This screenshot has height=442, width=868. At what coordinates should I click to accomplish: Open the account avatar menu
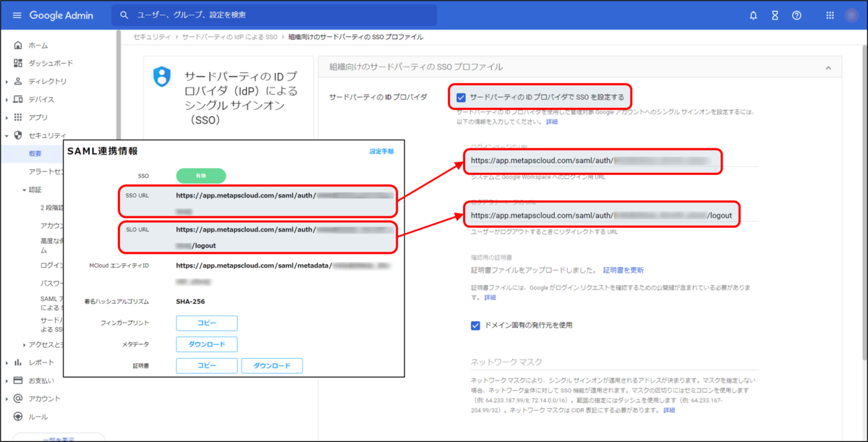[x=851, y=15]
